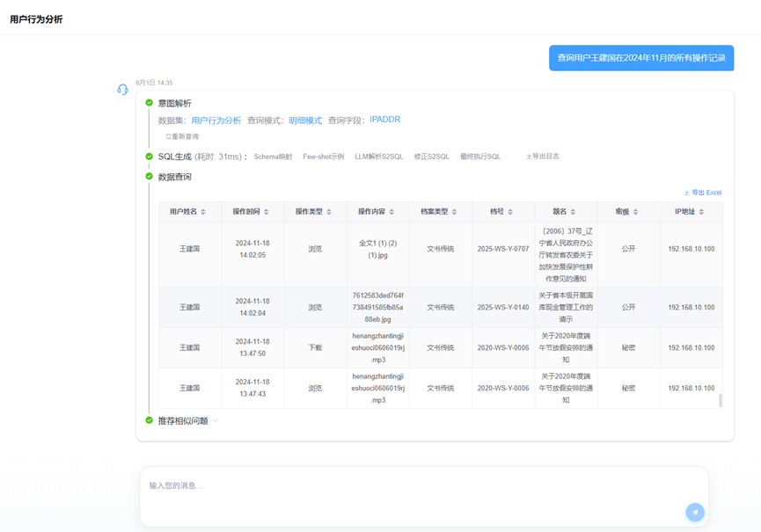Click the timestamp 6月1日 14:35
The width and height of the screenshot is (761, 532).
(x=154, y=83)
